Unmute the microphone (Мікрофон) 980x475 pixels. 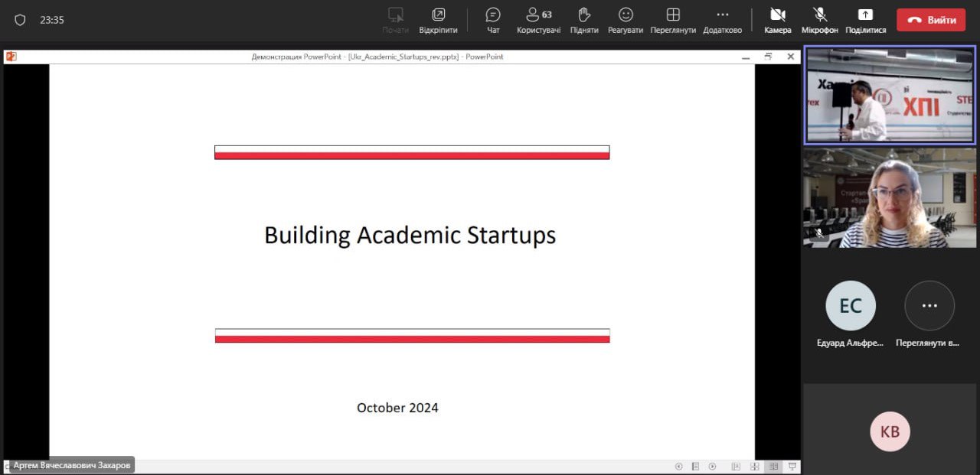pyautogui.click(x=820, y=20)
